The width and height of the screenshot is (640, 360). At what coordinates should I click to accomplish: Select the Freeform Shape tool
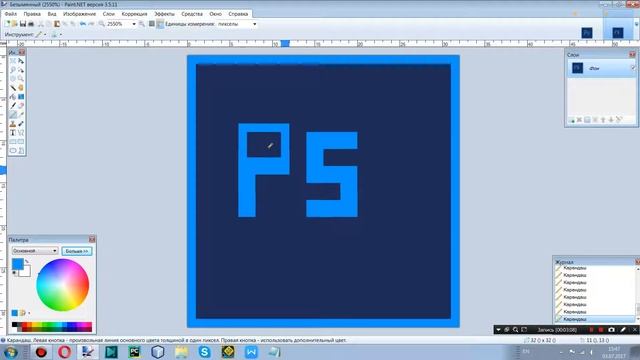pos(21,151)
